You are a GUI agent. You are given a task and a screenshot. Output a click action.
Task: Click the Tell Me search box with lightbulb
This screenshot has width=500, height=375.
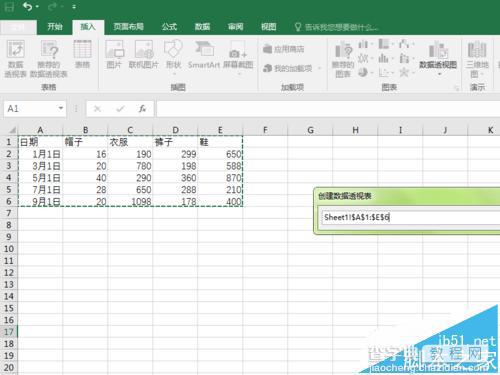click(337, 27)
